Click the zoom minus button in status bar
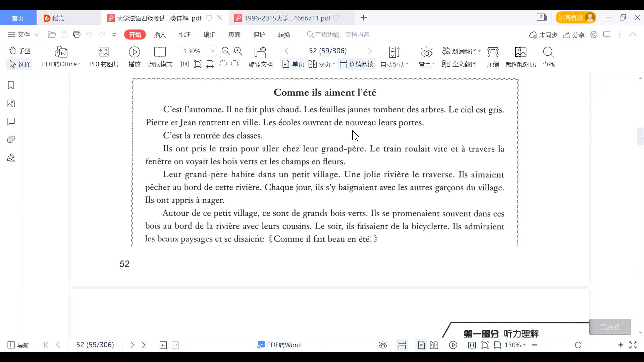 point(535,345)
